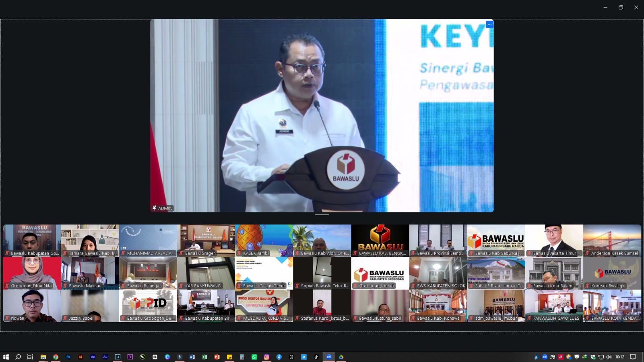
Task: Open Threads from the taskbar
Action: pos(291,357)
